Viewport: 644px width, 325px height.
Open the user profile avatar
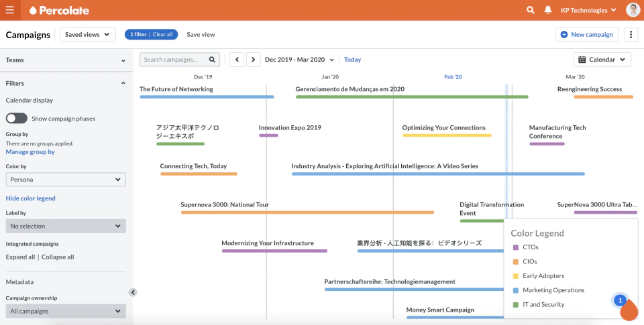(x=633, y=10)
